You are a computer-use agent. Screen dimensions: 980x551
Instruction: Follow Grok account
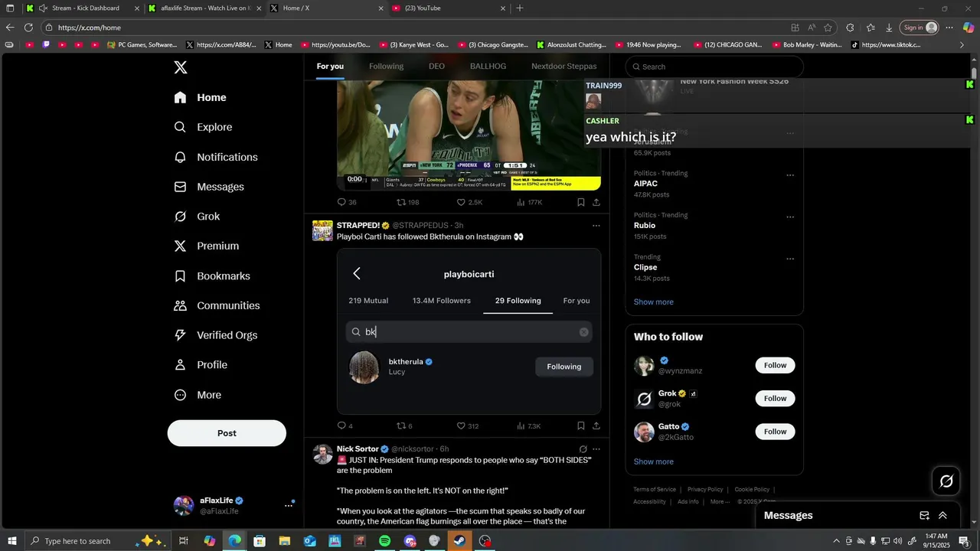point(775,399)
